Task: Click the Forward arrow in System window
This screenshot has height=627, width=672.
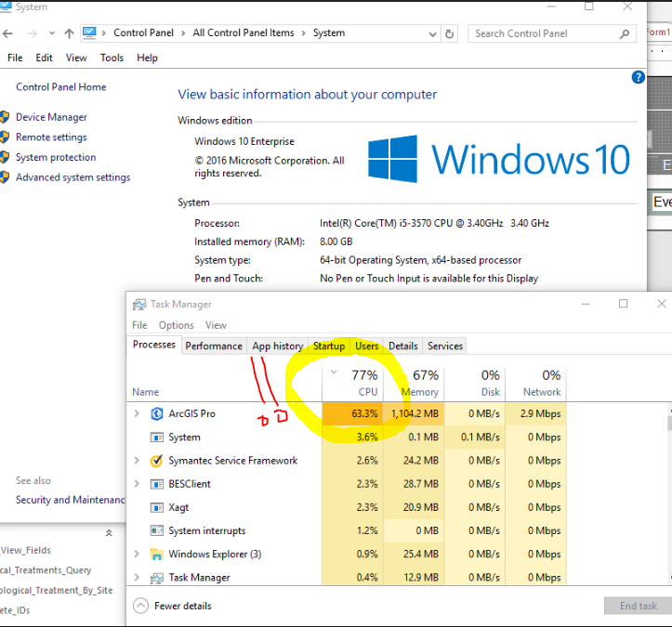Action: 33,33
